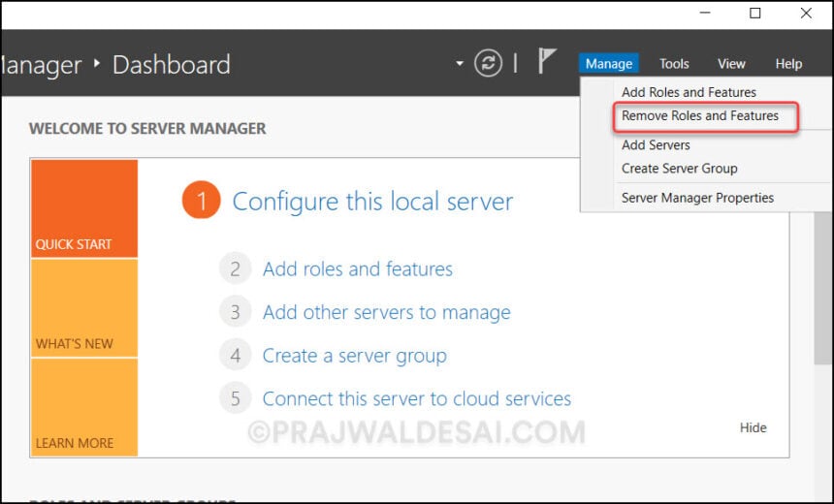Minimize the Server Manager window
Viewport: 834px width, 504px height.
(x=705, y=14)
